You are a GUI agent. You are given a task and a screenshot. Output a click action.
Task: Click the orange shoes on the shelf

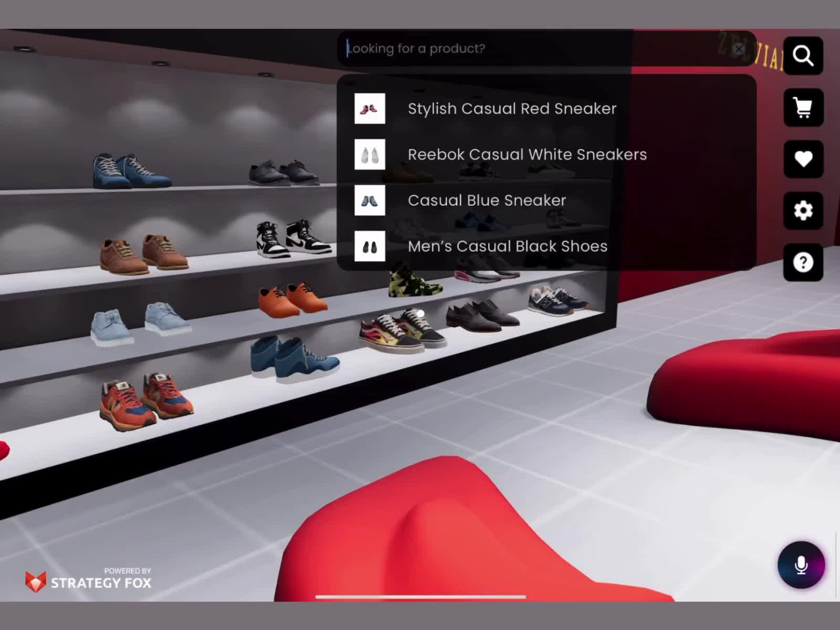[292, 298]
